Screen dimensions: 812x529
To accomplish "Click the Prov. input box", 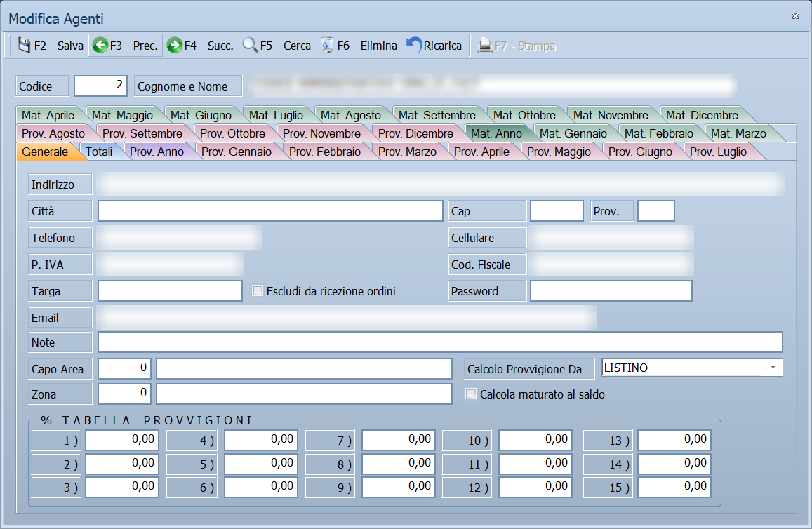I will (656, 211).
